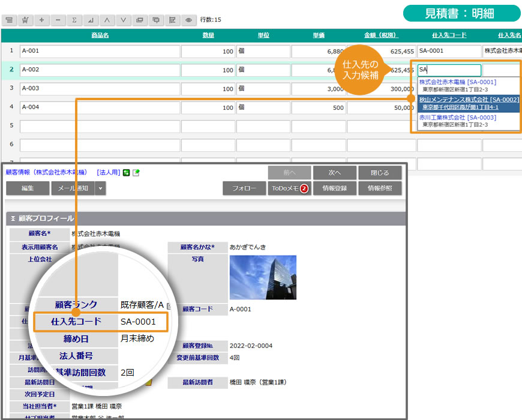Click the first list-layout toolbar icon
The width and height of the screenshot is (522, 420).
point(9,20)
